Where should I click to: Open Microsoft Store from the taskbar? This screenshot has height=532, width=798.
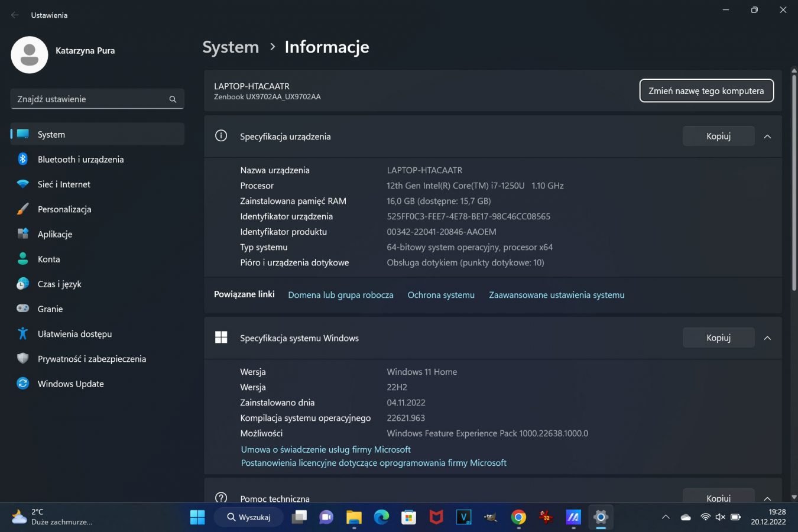pos(408,517)
